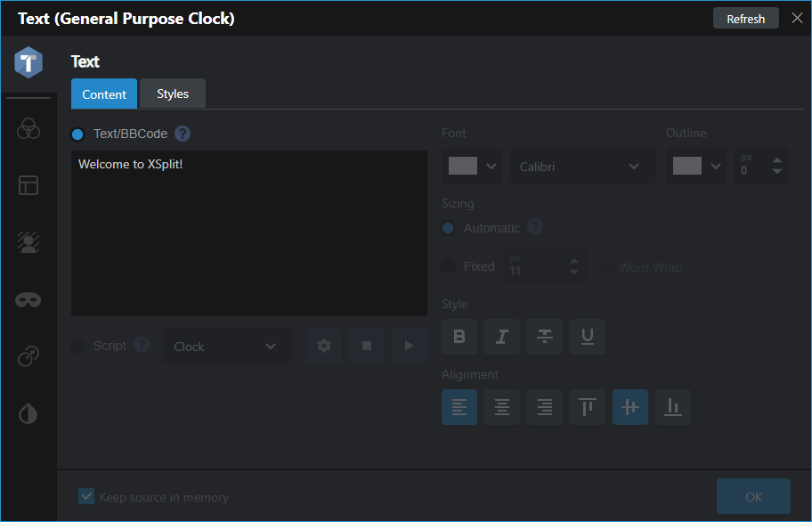Align text to the vertical middle
The height and width of the screenshot is (522, 812).
pos(630,407)
